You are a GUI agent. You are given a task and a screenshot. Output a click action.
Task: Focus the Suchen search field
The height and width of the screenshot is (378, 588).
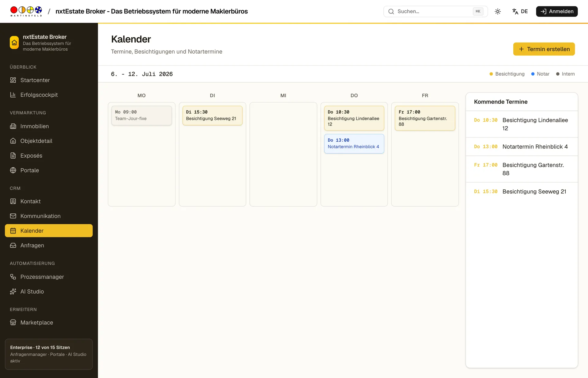coord(435,11)
